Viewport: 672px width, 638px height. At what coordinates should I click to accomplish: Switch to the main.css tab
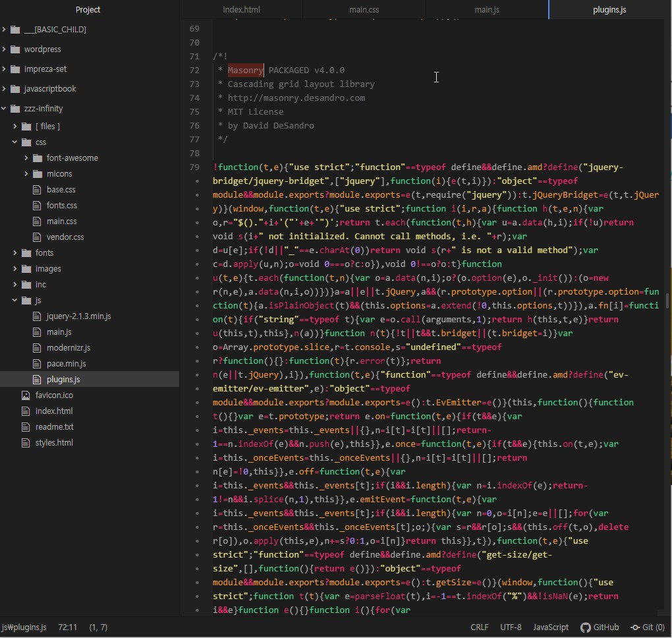point(364,9)
